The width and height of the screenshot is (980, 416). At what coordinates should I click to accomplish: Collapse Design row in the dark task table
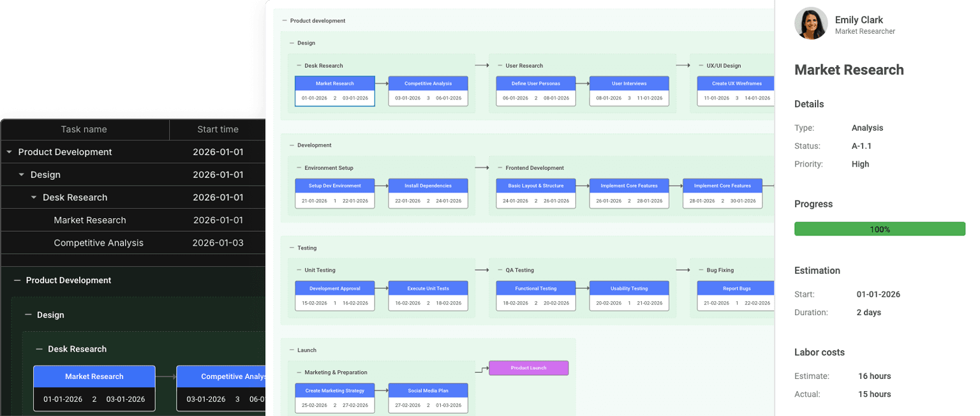click(x=22, y=175)
